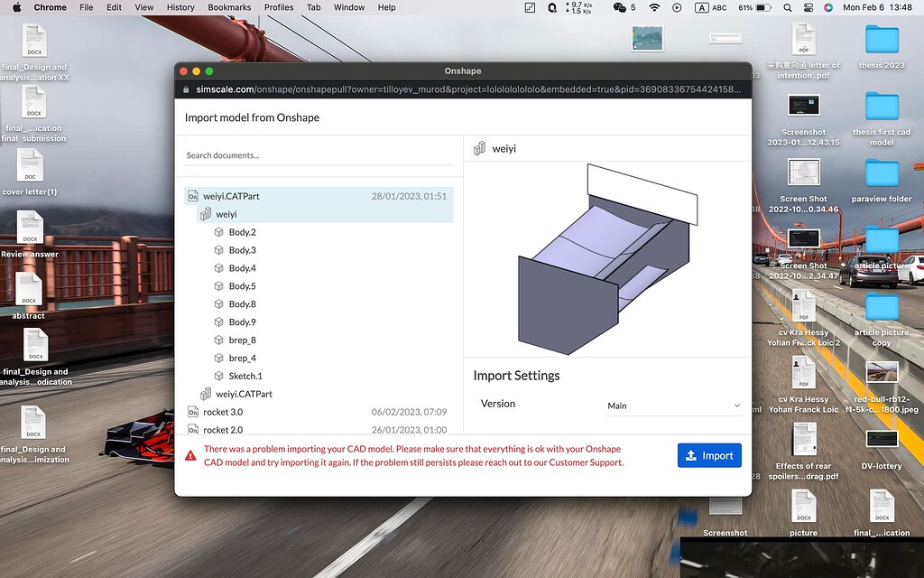
Task: Open the Bookmarks menu
Action: click(x=229, y=7)
